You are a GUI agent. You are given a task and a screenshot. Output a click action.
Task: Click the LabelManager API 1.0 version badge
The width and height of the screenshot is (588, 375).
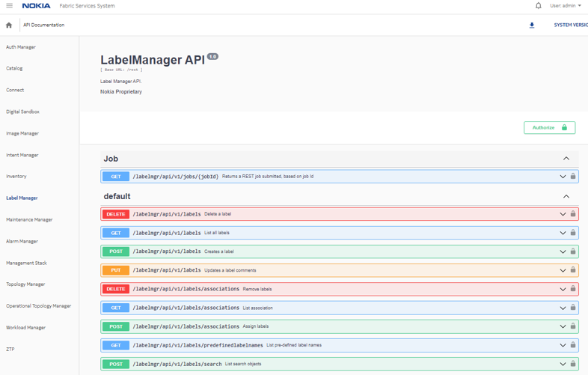pos(212,57)
